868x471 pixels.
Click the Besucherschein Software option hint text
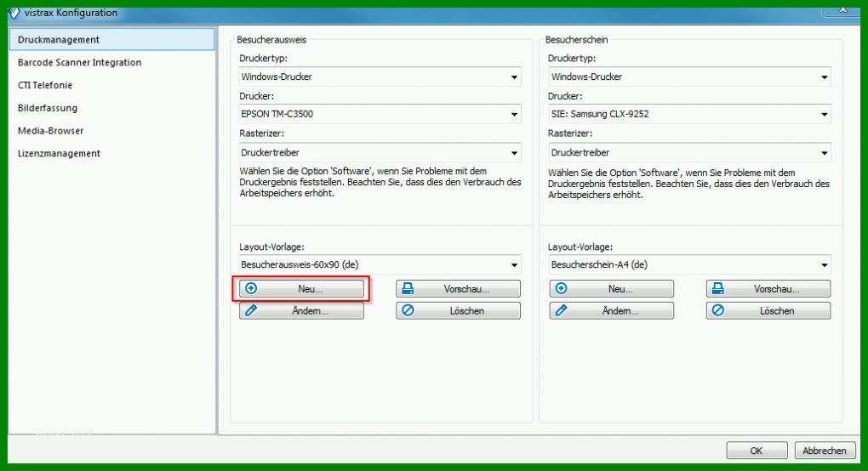[688, 184]
